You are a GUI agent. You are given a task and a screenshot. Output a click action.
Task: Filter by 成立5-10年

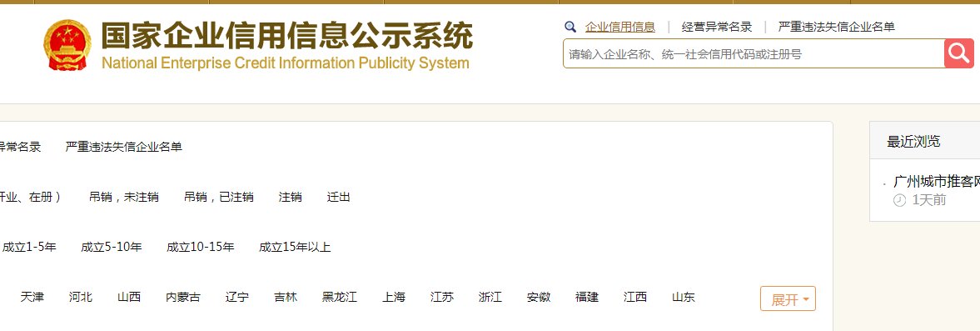click(112, 247)
